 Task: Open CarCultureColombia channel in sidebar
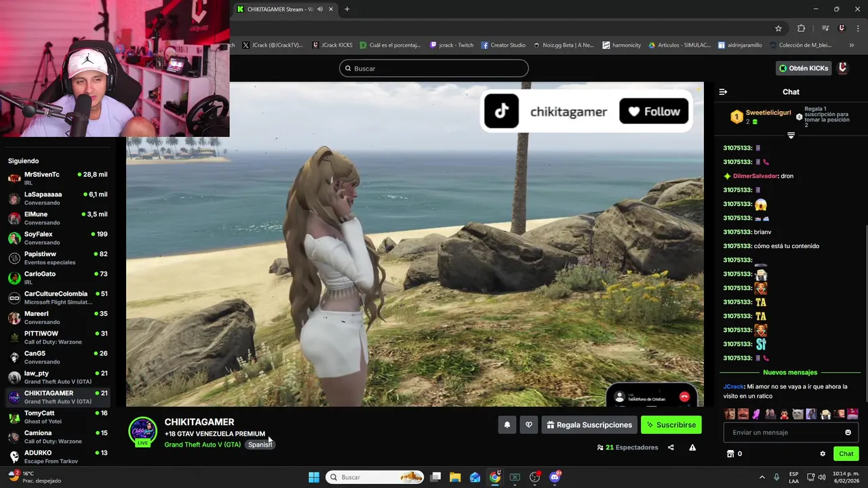coord(58,298)
